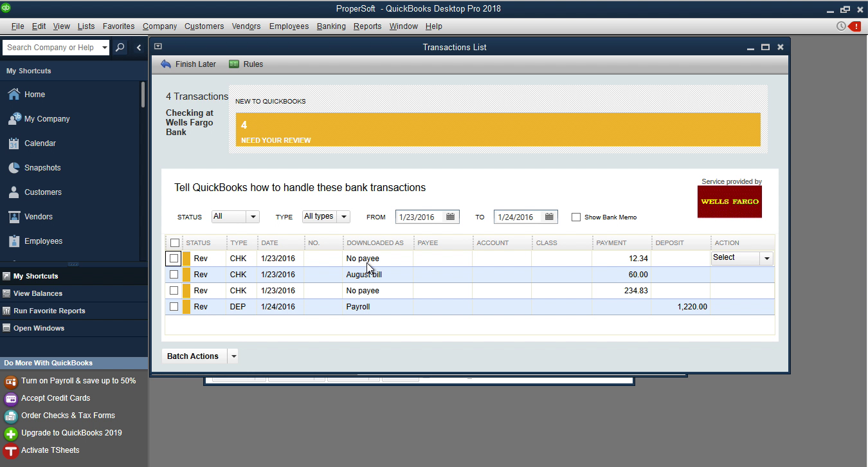This screenshot has width=868, height=467.
Task: Open the Help menu
Action: pos(434,26)
